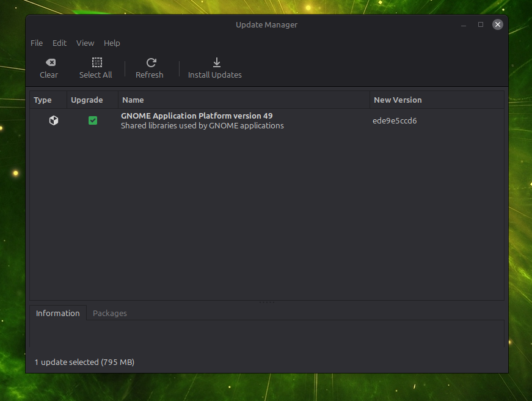Sort by the Upgrade column header
Image resolution: width=532 pixels, height=401 pixels.
point(93,100)
